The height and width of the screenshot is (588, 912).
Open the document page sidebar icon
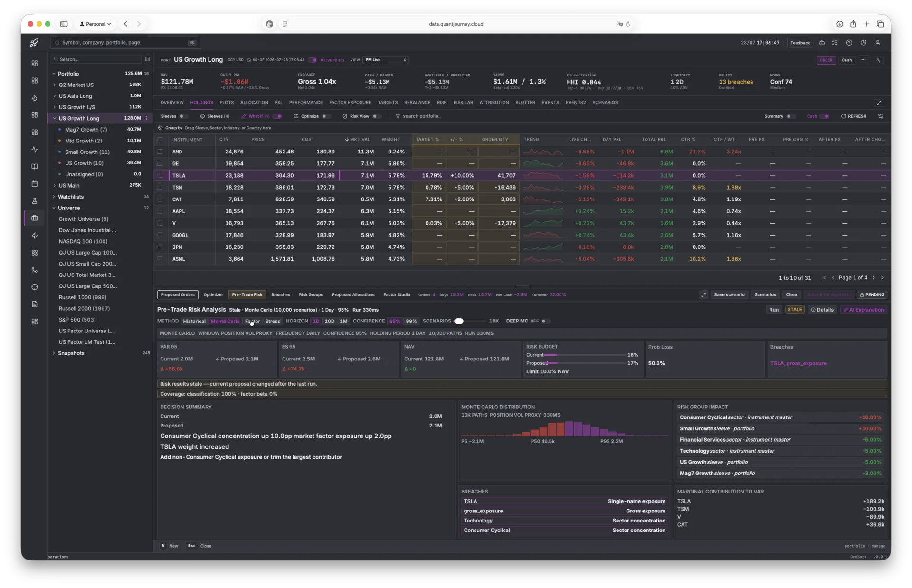pyautogui.click(x=35, y=304)
